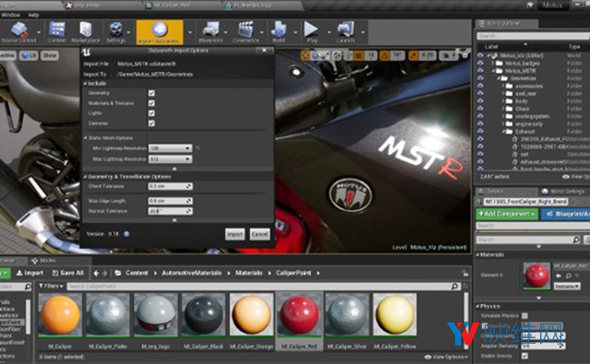Click the Max Edge Length value field
Image resolution: width=590 pixels, height=364 pixels.
170,201
